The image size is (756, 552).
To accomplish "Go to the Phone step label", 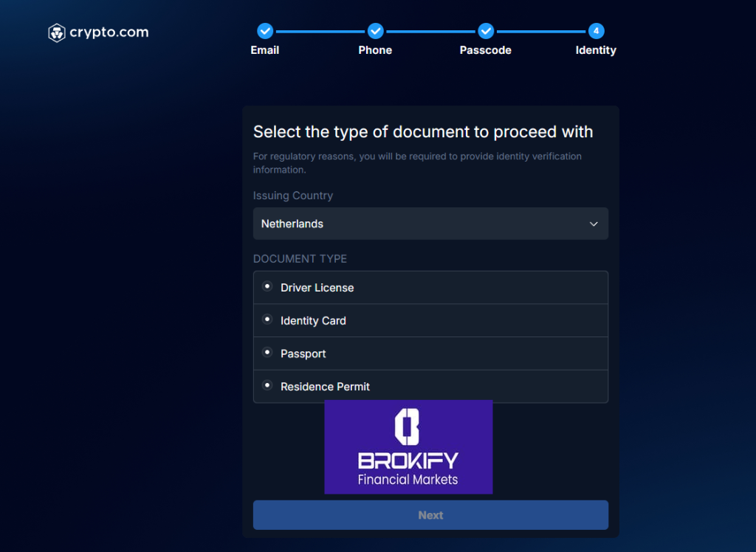I will click(375, 50).
